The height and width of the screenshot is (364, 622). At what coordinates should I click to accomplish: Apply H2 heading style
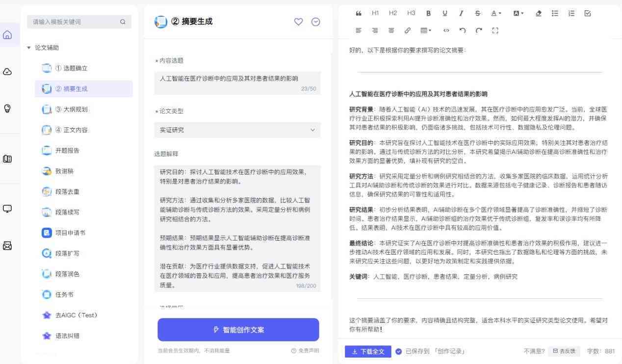point(393,13)
